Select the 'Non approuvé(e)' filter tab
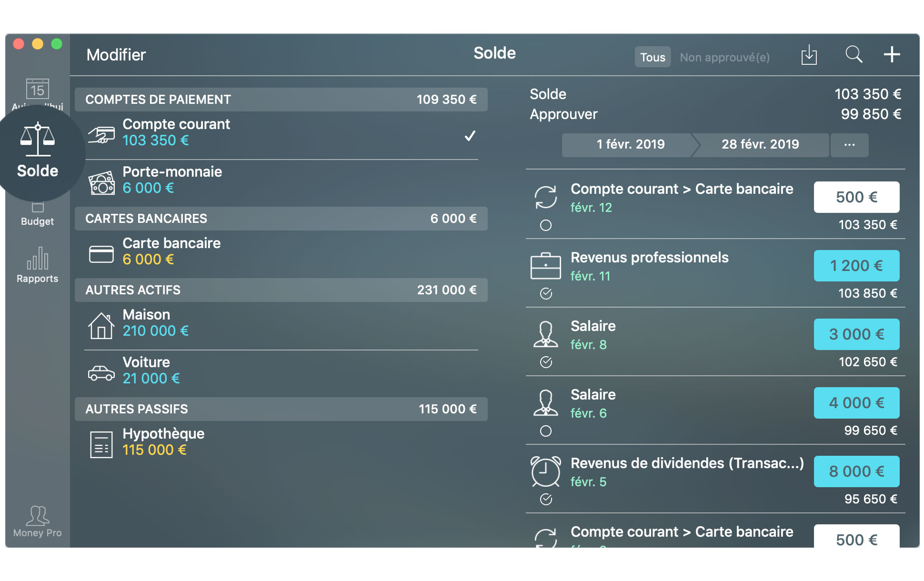This screenshot has width=924, height=581. point(723,56)
